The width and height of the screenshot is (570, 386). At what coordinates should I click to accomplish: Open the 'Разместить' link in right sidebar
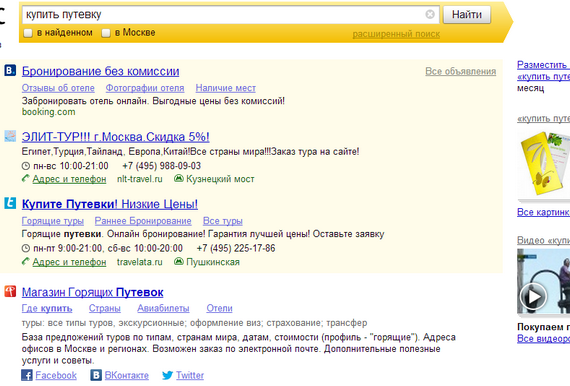(543, 65)
